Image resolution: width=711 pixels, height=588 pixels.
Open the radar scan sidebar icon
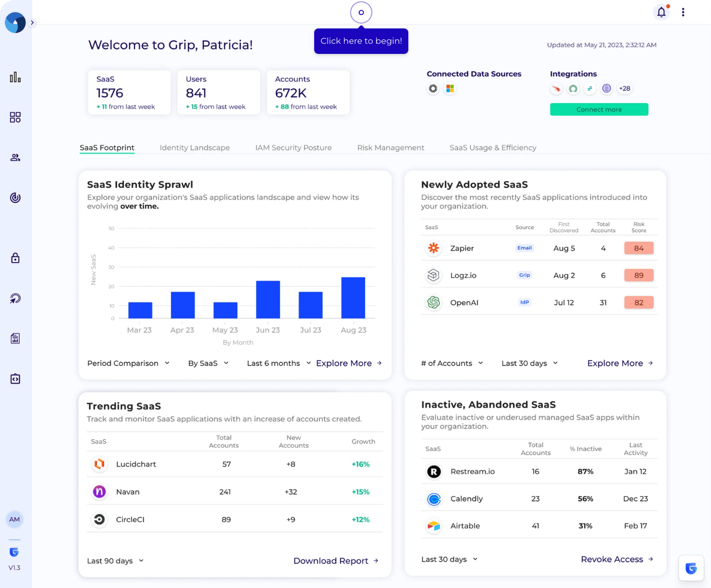tap(15, 198)
